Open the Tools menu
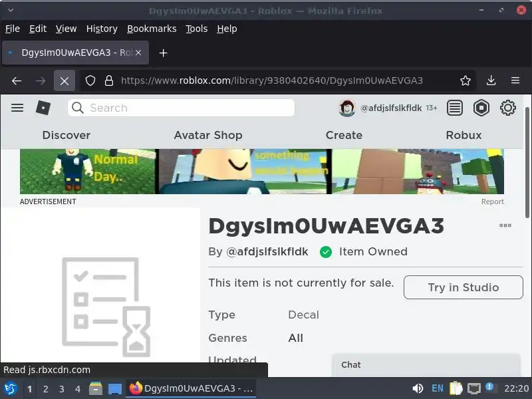Screen dimensions: 532x399 [x=196, y=29]
